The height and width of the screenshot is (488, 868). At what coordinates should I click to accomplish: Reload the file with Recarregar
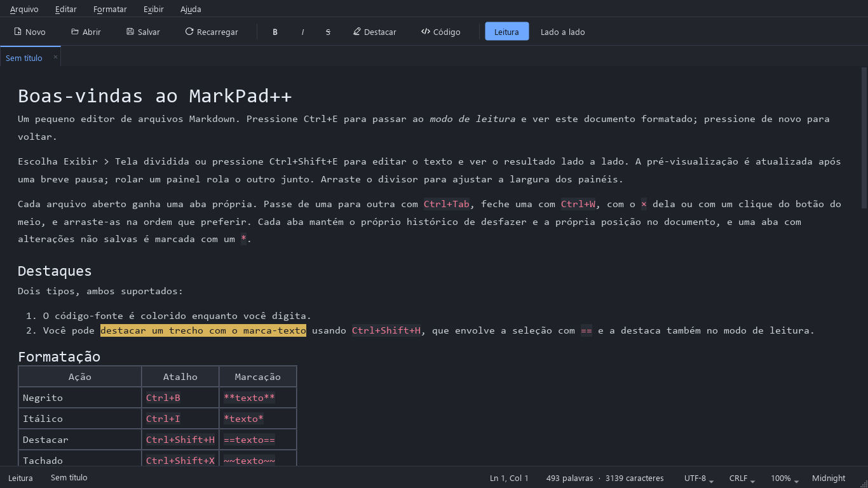tap(212, 32)
